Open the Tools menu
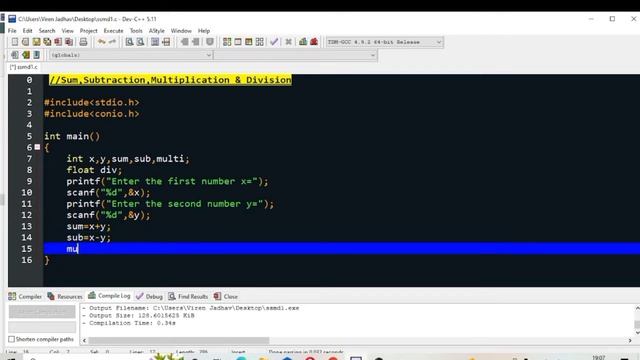 click(x=136, y=31)
